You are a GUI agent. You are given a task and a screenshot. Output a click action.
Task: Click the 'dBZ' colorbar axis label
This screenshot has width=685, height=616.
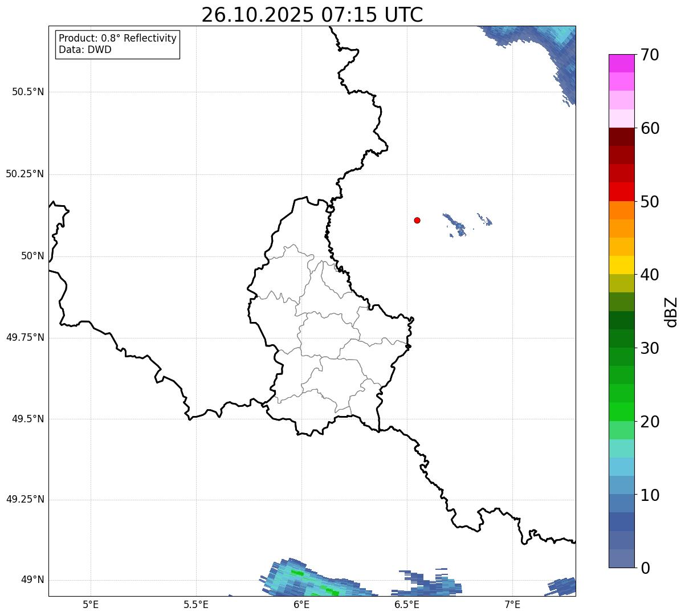pyautogui.click(x=672, y=312)
